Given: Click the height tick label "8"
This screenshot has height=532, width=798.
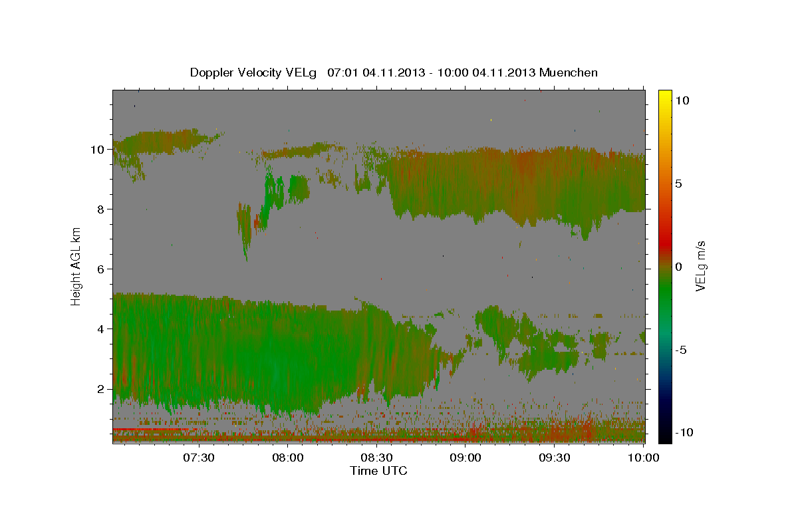Looking at the screenshot, I should click(102, 209).
